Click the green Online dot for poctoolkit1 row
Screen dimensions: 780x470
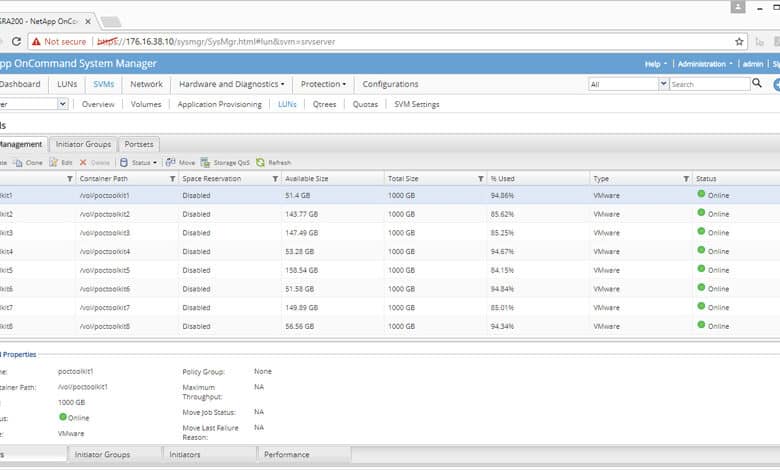701,194
